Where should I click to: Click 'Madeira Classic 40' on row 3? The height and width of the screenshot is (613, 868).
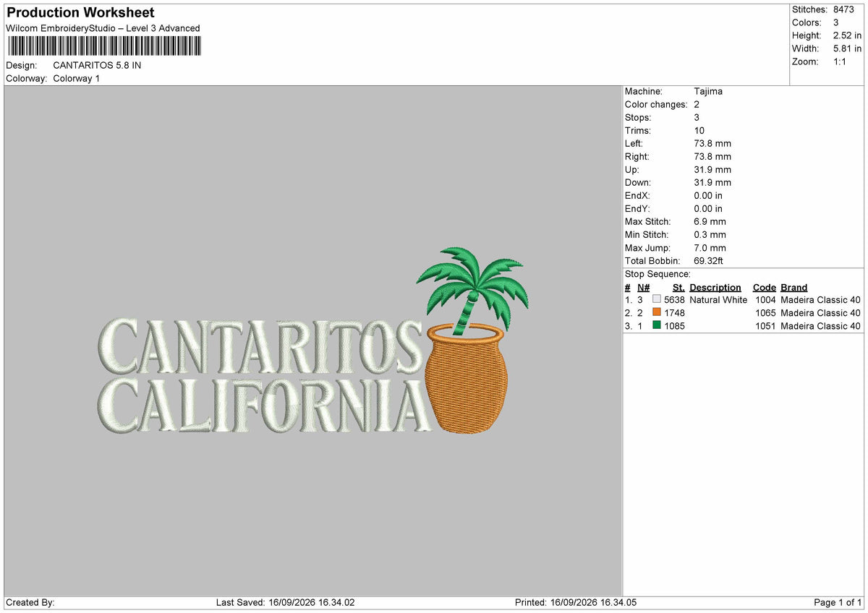click(821, 326)
